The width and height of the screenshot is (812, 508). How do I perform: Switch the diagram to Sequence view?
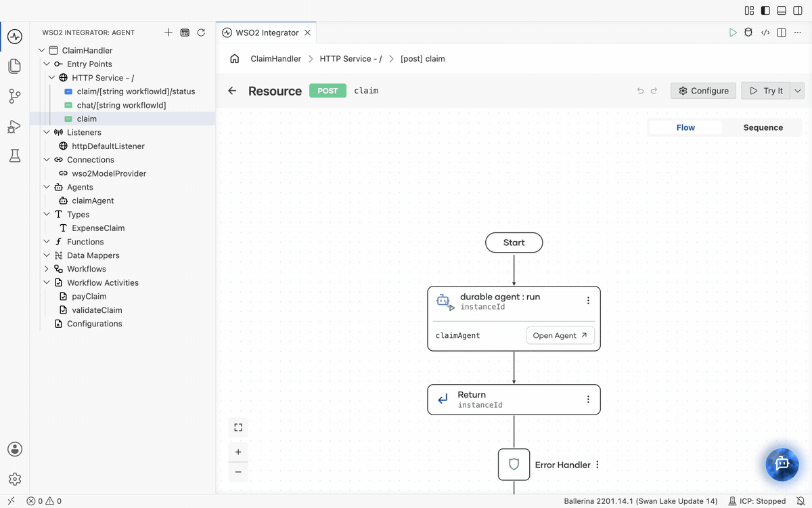[x=763, y=127]
